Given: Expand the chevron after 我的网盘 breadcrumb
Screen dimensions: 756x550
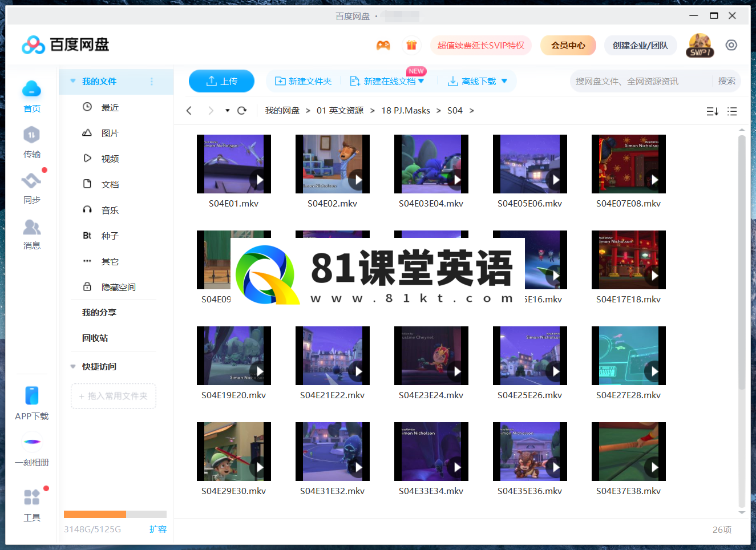Looking at the screenshot, I should (x=308, y=111).
